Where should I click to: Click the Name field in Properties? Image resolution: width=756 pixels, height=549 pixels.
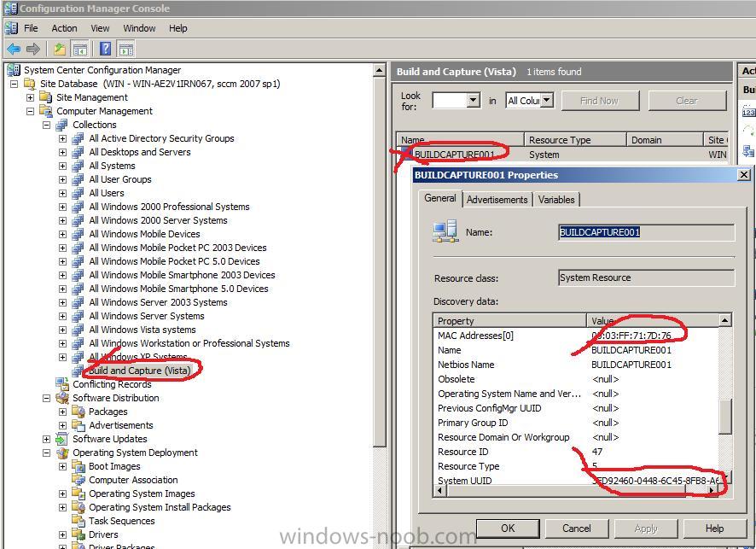(646, 232)
